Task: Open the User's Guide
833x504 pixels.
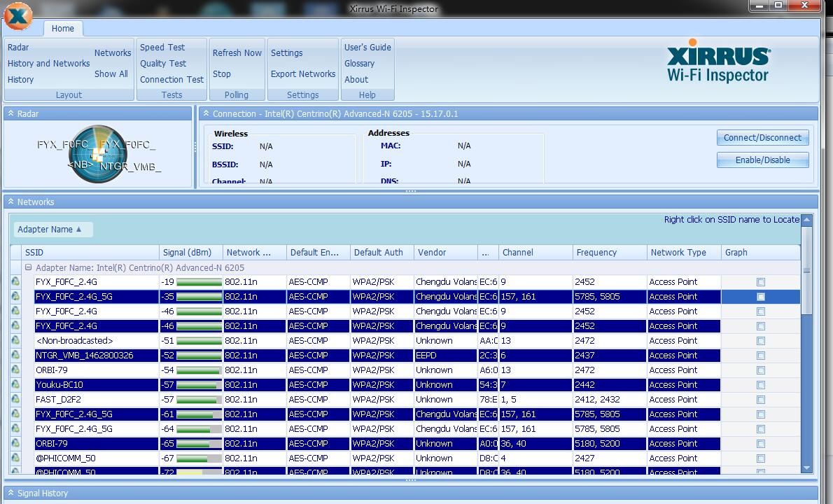Action: click(x=367, y=48)
